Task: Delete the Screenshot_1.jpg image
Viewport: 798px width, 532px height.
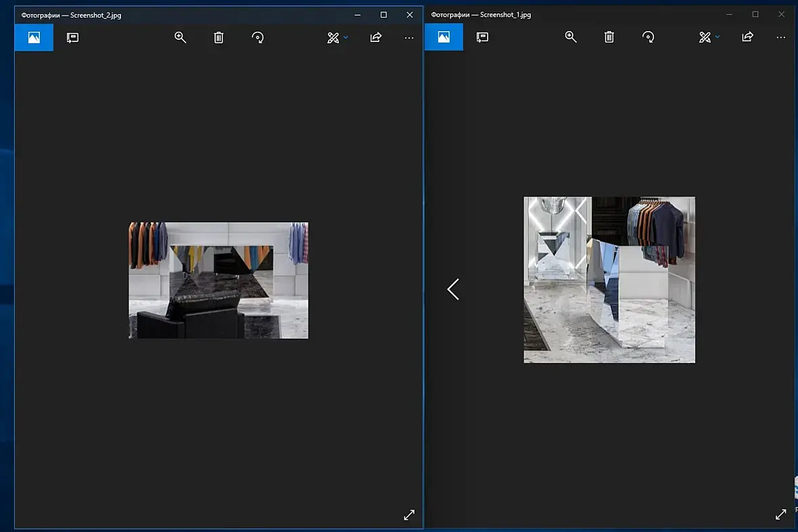Action: pyautogui.click(x=609, y=37)
